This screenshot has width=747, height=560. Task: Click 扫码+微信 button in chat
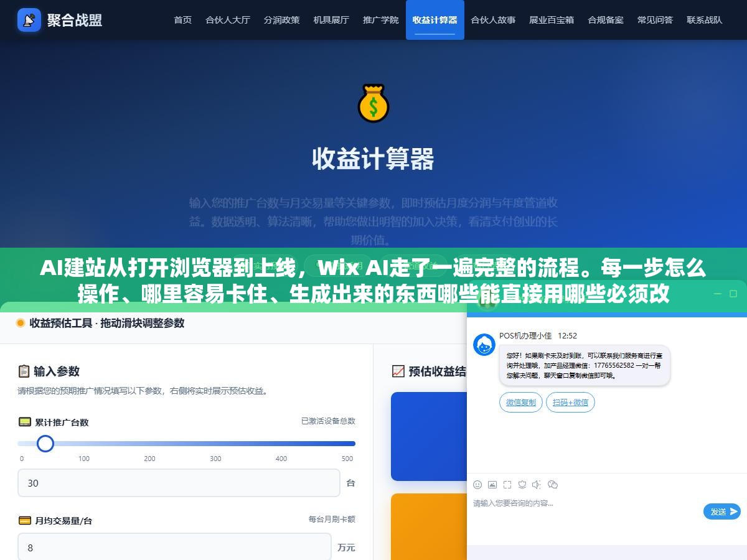[571, 403]
